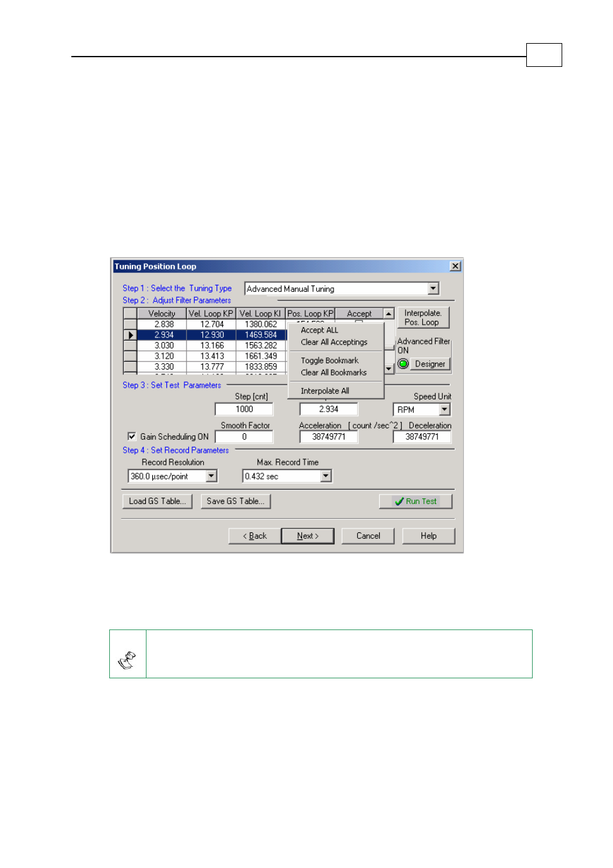
Task: Click the Accept column header
Action: pos(359,314)
